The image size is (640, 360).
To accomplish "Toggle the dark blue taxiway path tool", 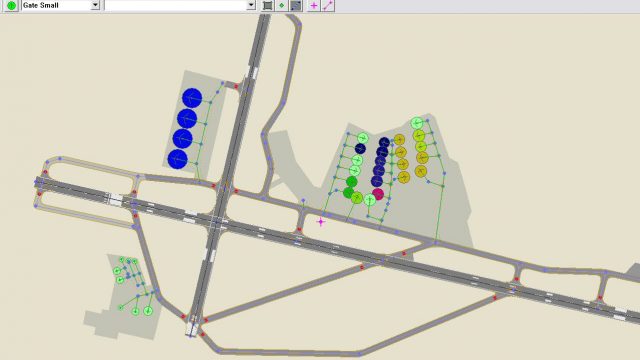I will coord(296,5).
